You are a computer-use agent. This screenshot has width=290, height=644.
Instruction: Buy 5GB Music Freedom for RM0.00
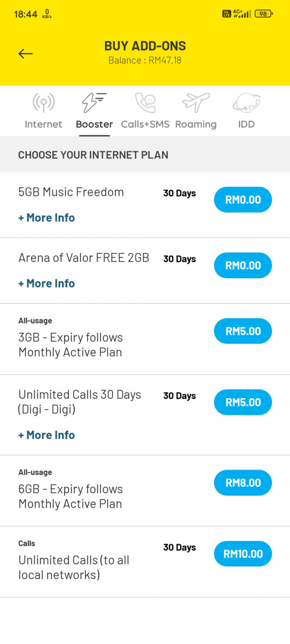pos(243,199)
